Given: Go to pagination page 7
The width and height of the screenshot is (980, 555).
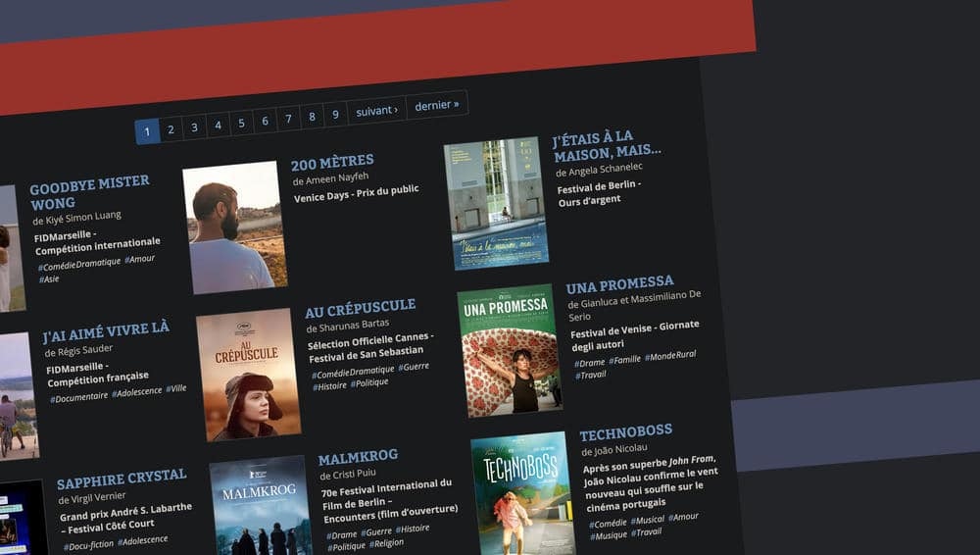Looking at the screenshot, I should click(x=288, y=119).
